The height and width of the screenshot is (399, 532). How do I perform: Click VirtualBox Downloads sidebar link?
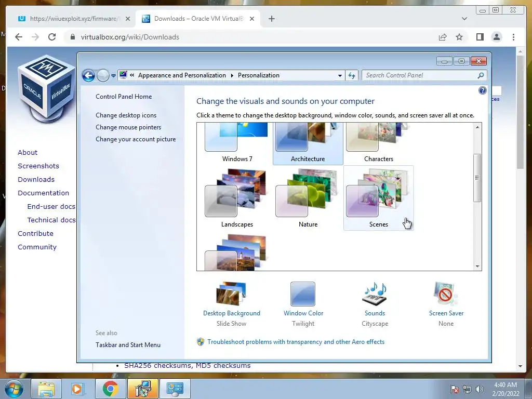point(36,179)
